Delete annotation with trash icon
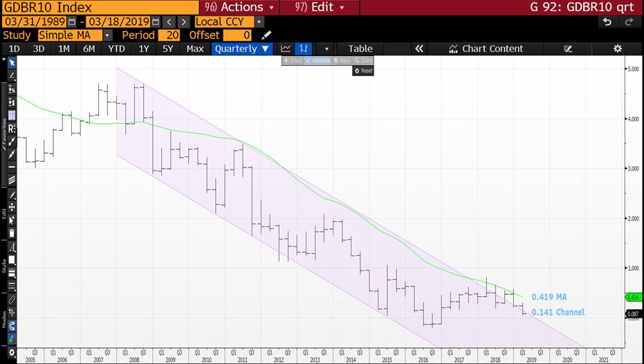This screenshot has width=644, height=364. (12, 233)
